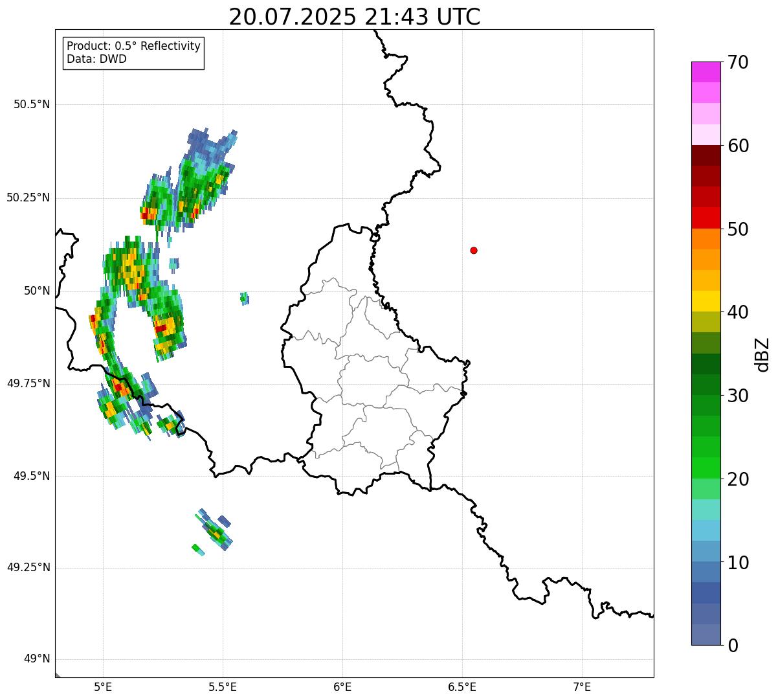Viewport: 778px width, 700px height.
Task: Click the magenta swatch atop the colorbar
Action: tap(706, 72)
